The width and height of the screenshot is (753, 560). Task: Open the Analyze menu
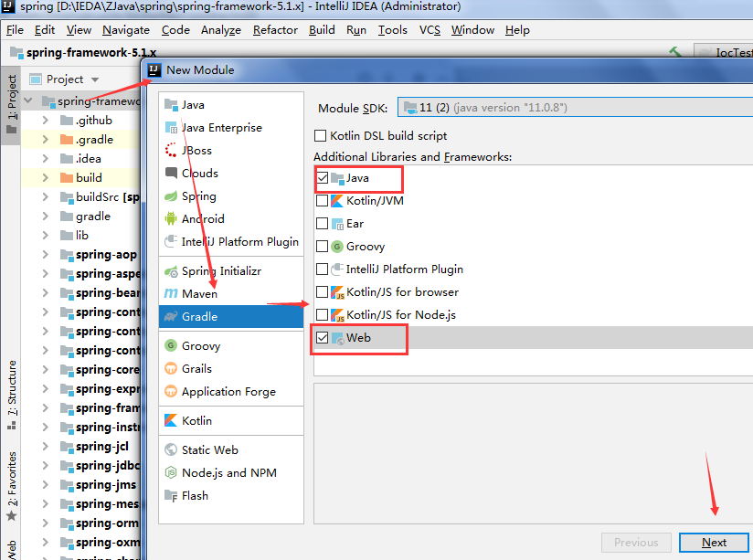click(221, 30)
